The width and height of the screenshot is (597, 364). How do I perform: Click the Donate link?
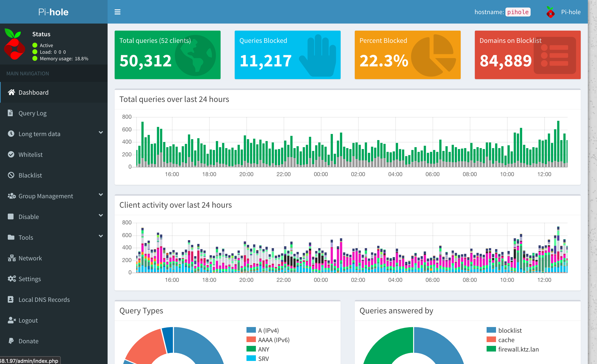pyautogui.click(x=54, y=341)
